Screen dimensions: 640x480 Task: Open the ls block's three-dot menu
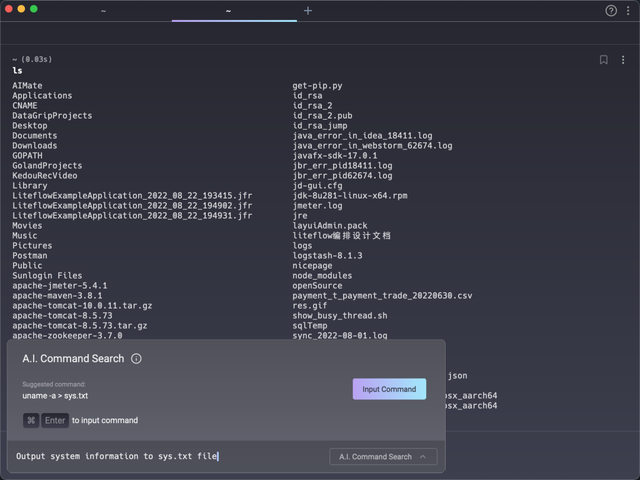pyautogui.click(x=621, y=60)
